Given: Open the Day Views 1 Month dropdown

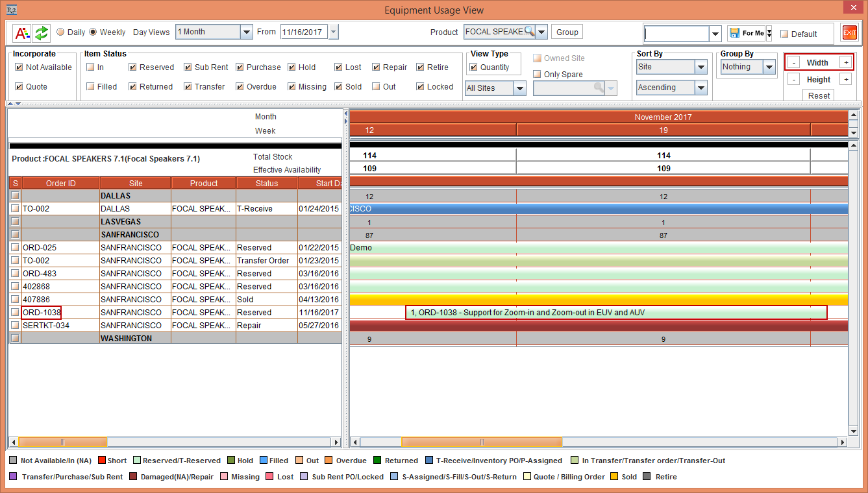Looking at the screenshot, I should click(x=246, y=32).
